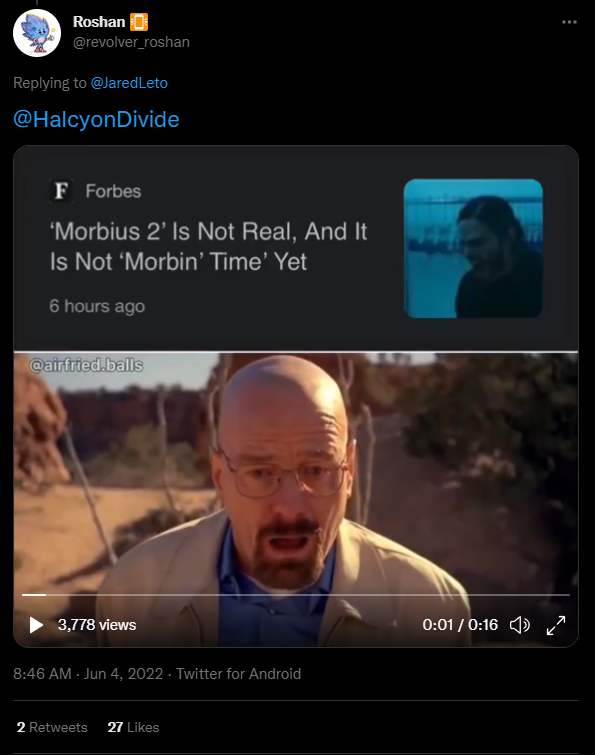595x755 pixels.
Task: Click the orange badge next to Roshan
Action: click(139, 22)
